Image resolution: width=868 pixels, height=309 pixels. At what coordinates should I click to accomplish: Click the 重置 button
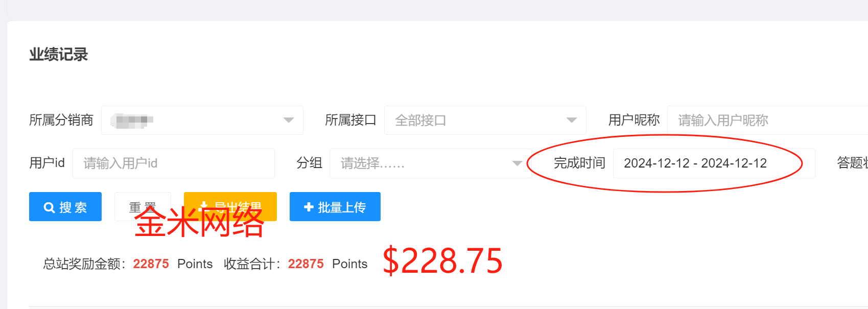143,207
